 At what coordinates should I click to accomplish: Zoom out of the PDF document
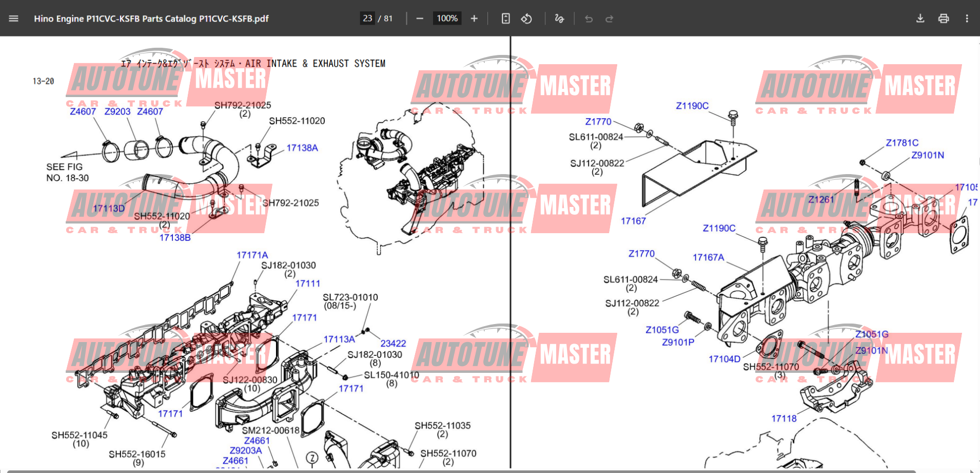[x=419, y=18]
